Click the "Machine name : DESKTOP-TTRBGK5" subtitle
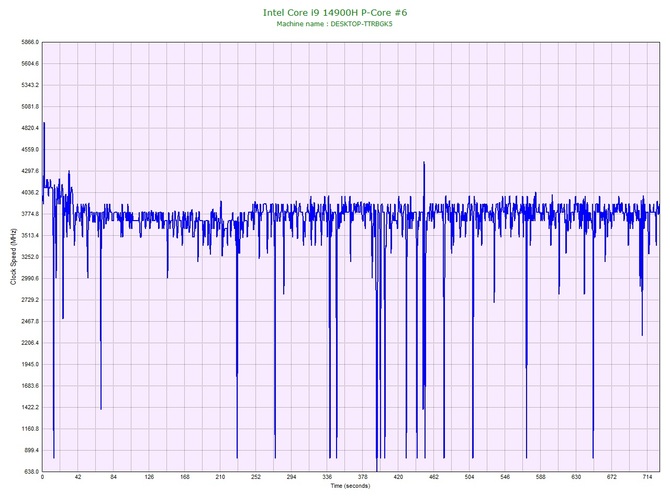Viewport: 670px width, 503px height. [x=334, y=24]
